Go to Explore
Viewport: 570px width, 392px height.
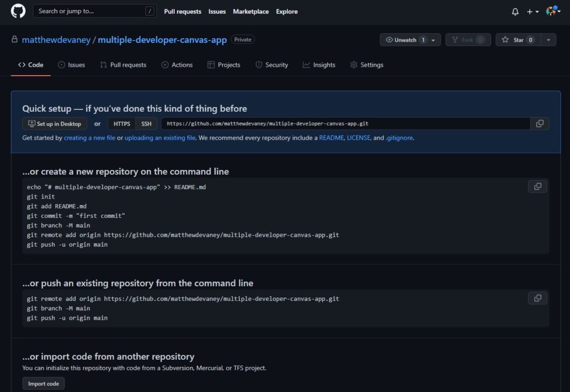pyautogui.click(x=287, y=12)
